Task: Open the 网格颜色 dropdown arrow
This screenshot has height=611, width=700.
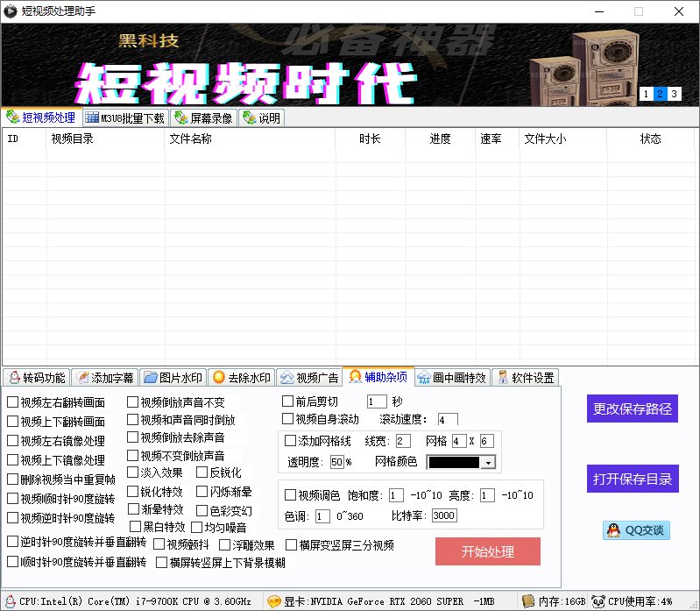Action: pos(488,462)
